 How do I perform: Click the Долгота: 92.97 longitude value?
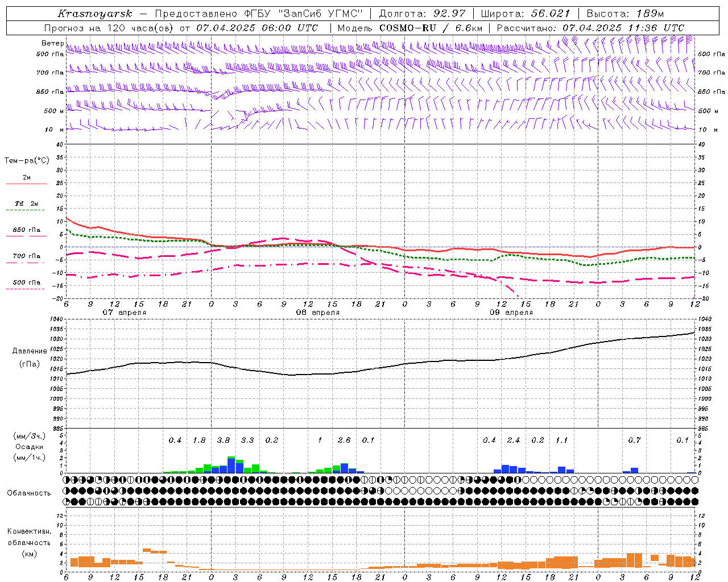click(422, 14)
